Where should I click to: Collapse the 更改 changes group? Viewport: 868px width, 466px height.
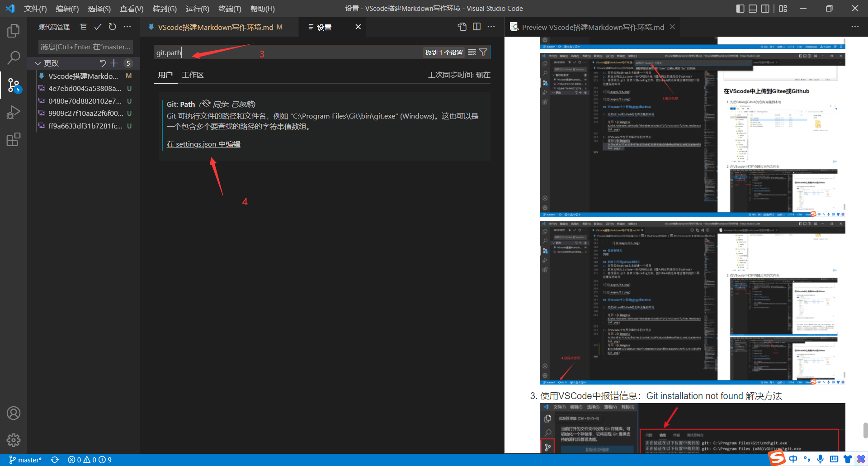click(38, 63)
